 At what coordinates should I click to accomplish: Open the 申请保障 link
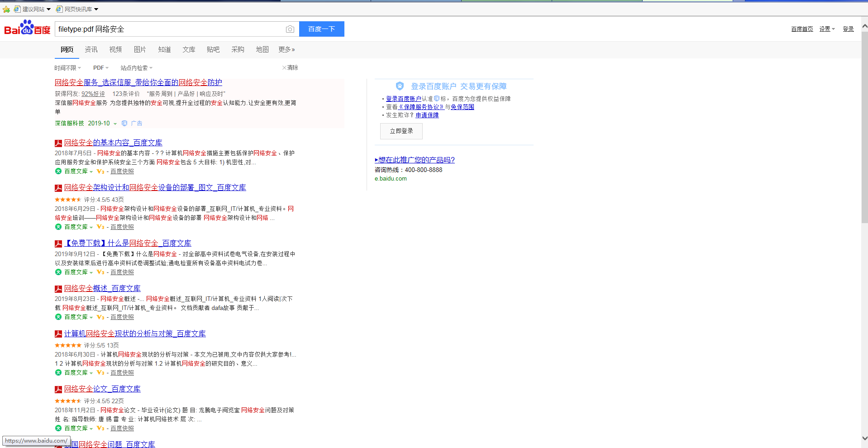point(427,115)
